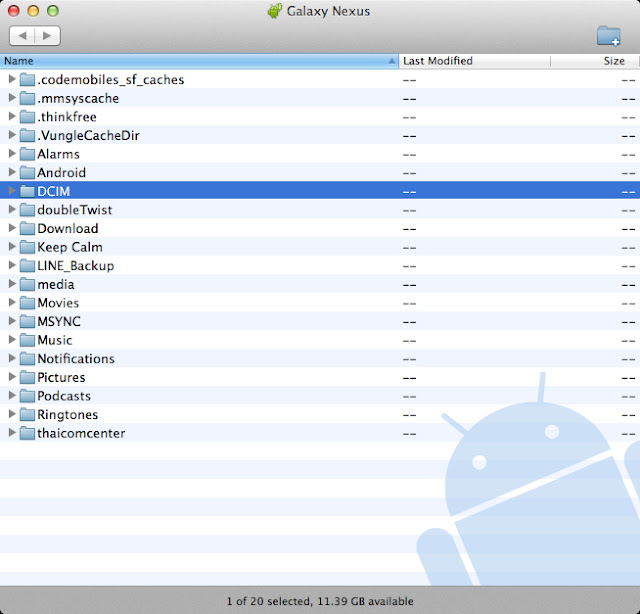The height and width of the screenshot is (614, 640).
Task: Click the LINE_Backup folder icon
Action: pos(27,266)
